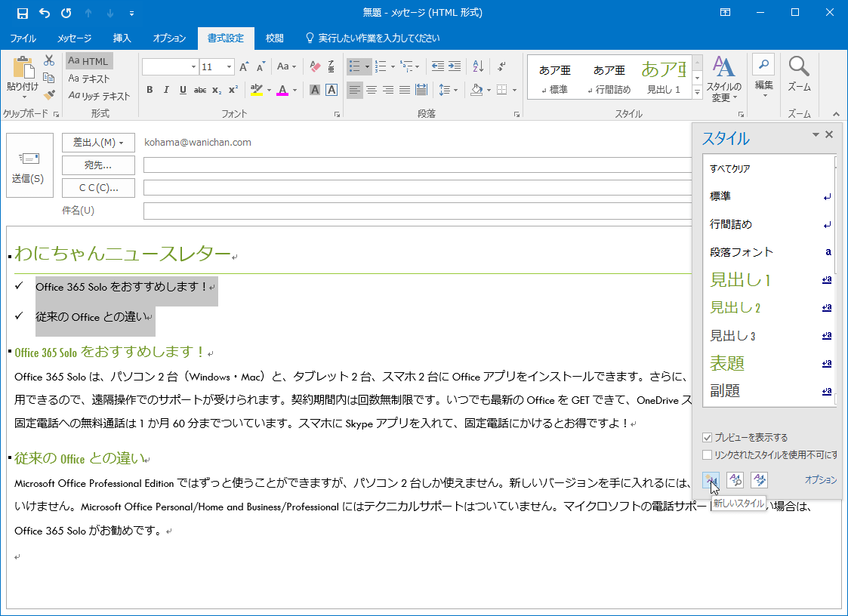The image size is (848, 616).
Task: Click the Cut scissors icon
Action: tap(49, 60)
